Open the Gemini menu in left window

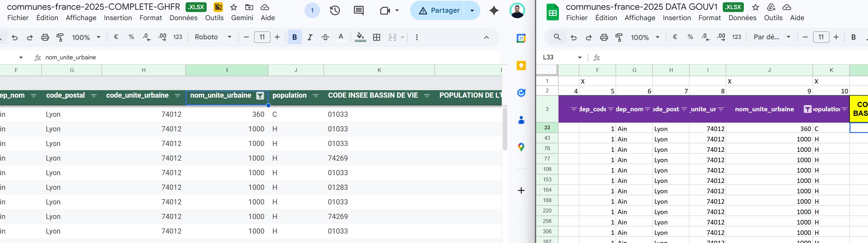(242, 18)
